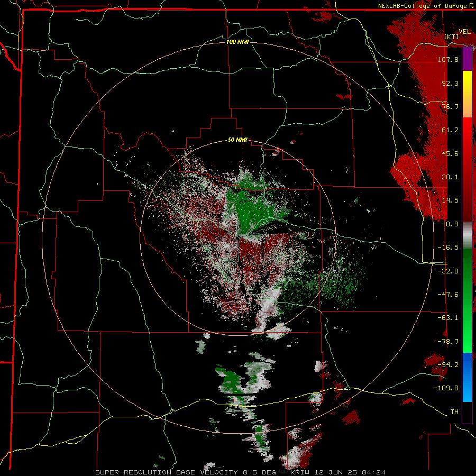This screenshot has height=476, width=476.
Task: Click the radar site at the rings' center
Action: pos(238,237)
